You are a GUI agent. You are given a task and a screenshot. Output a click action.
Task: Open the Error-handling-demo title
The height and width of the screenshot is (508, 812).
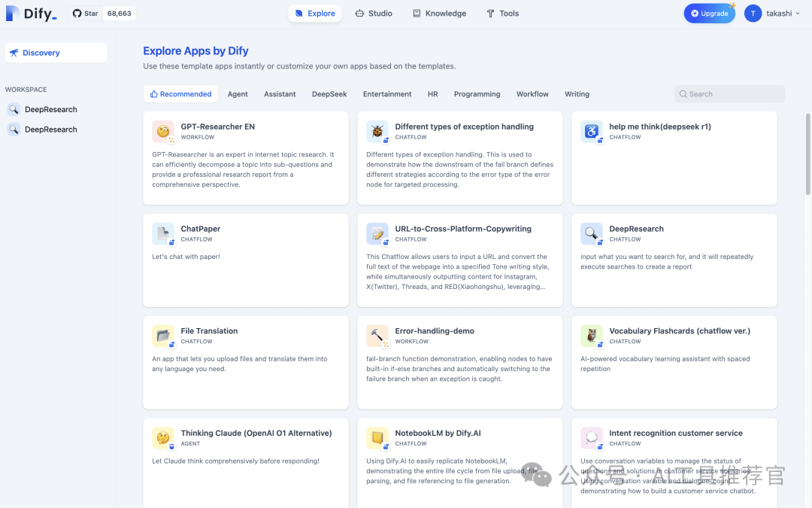pyautogui.click(x=435, y=330)
